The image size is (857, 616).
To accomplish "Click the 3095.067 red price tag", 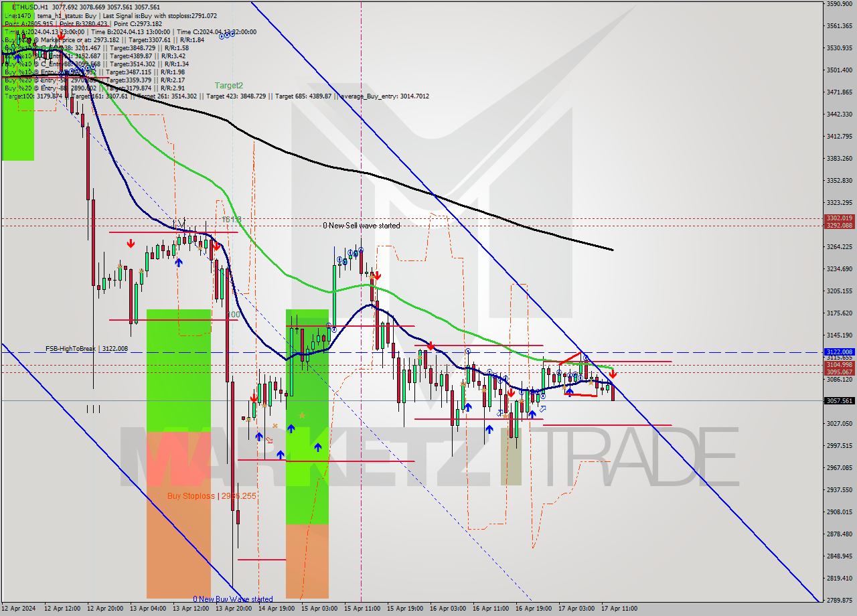I will tap(840, 372).
